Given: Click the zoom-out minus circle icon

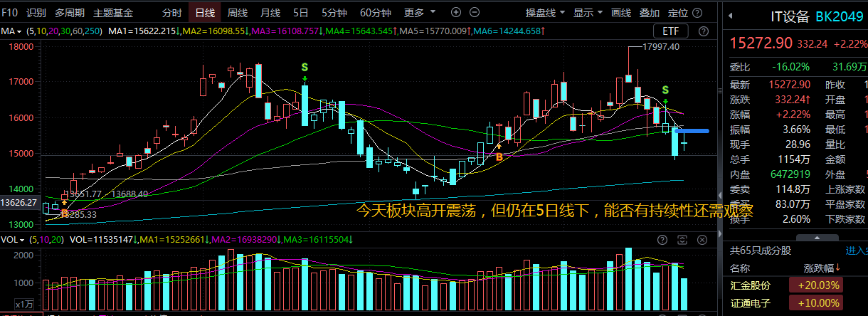Looking at the screenshot, I should pos(473,12).
